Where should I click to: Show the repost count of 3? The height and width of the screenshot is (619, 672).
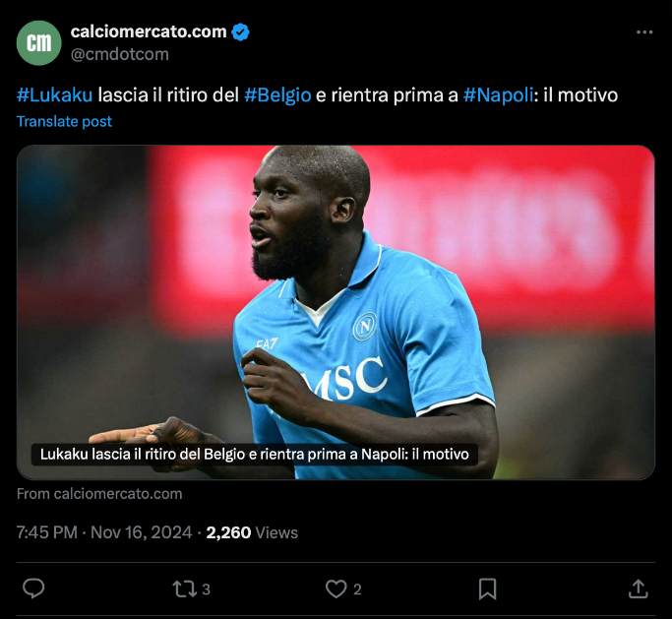207,589
